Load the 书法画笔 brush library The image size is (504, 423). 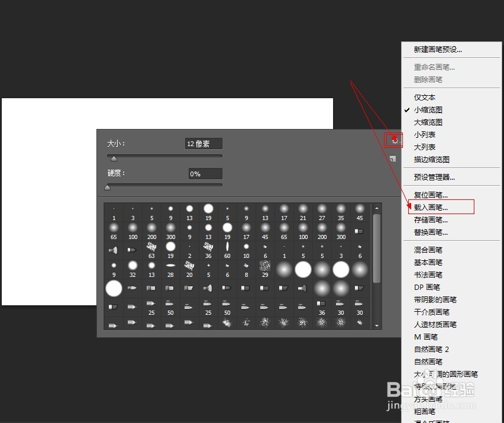[x=428, y=275]
